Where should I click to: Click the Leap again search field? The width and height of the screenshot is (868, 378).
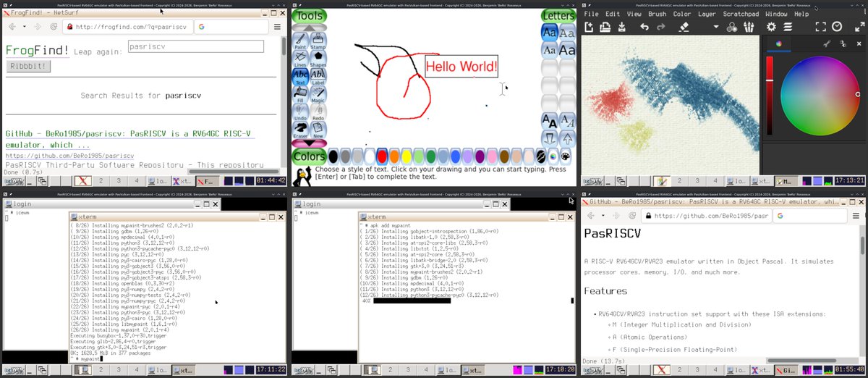tap(195, 46)
